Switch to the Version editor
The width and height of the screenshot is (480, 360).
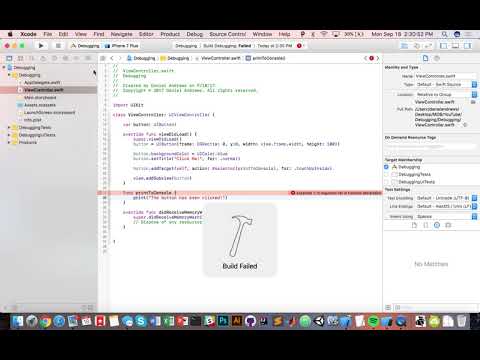[x=429, y=46]
